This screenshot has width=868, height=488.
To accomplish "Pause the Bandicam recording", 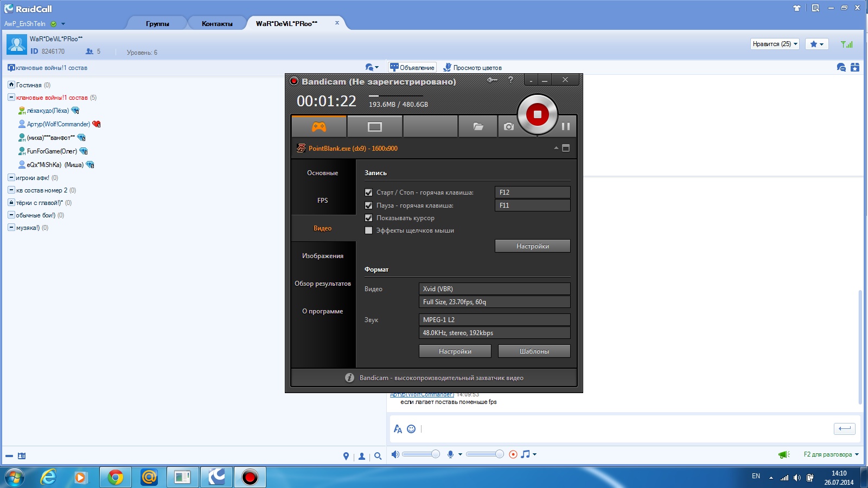I will click(566, 126).
